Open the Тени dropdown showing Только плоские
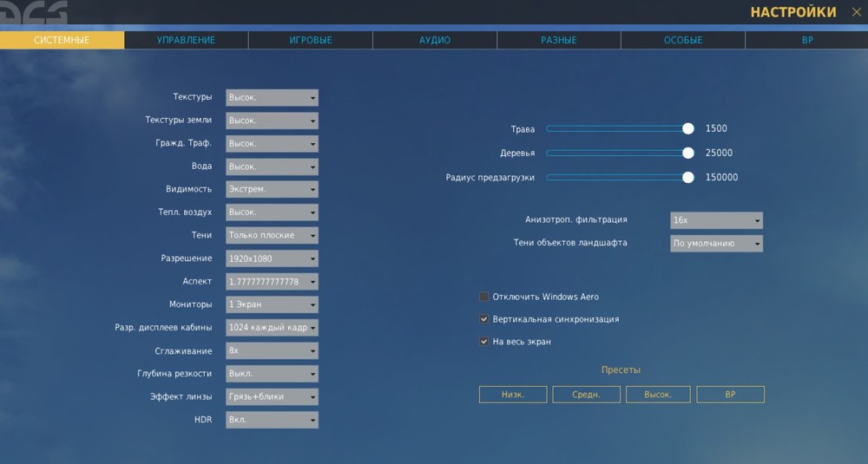Screen dimensions: 868x464 (272, 235)
